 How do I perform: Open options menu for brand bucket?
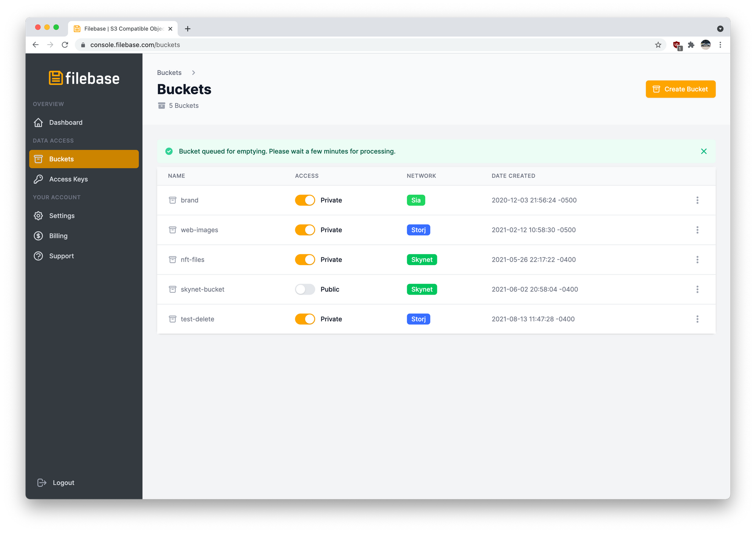pyautogui.click(x=697, y=200)
